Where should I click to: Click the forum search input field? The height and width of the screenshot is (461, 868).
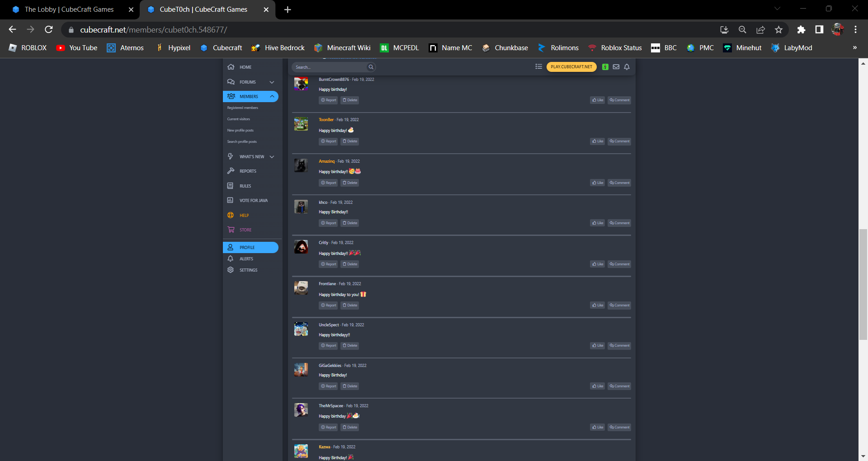tap(329, 67)
